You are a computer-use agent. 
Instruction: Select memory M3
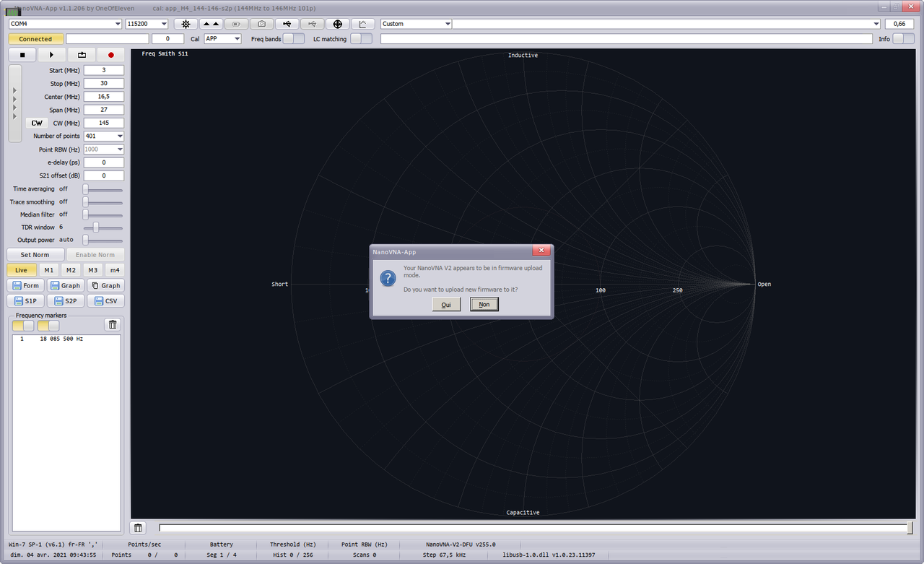(x=93, y=270)
